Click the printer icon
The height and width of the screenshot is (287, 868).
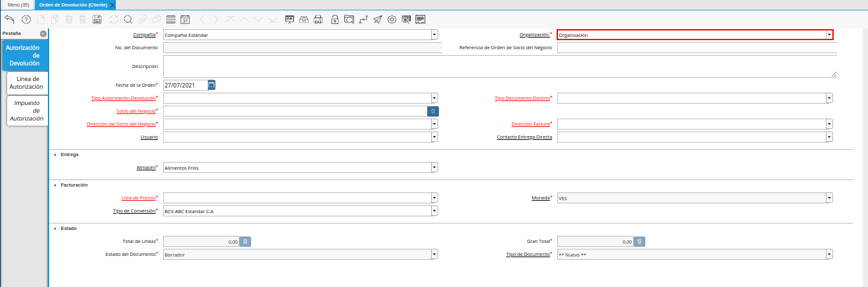click(318, 19)
